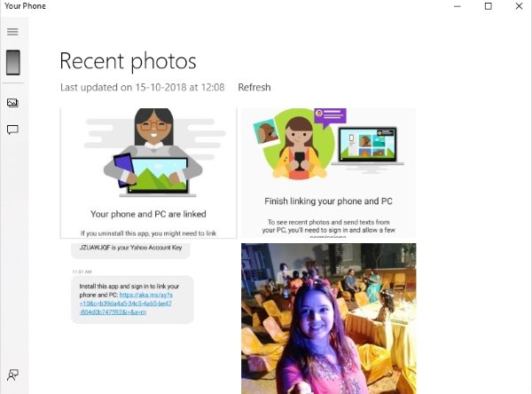Minimize the Your Phone window

457,6
